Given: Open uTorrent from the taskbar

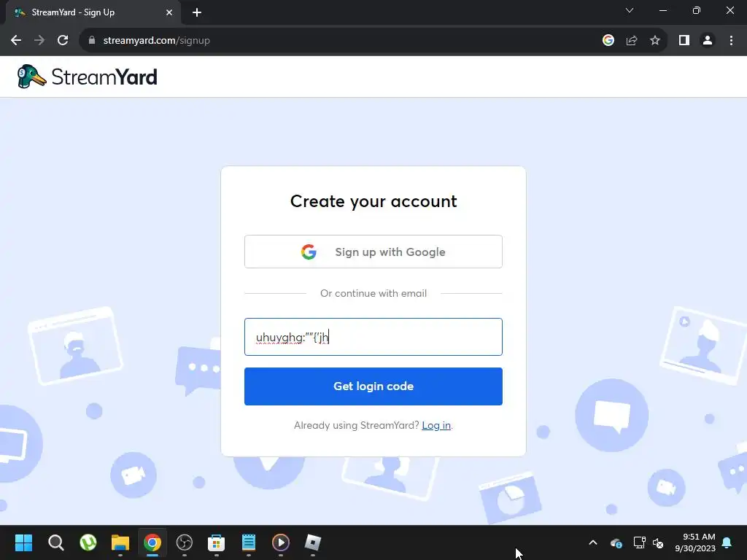Looking at the screenshot, I should click(x=88, y=542).
